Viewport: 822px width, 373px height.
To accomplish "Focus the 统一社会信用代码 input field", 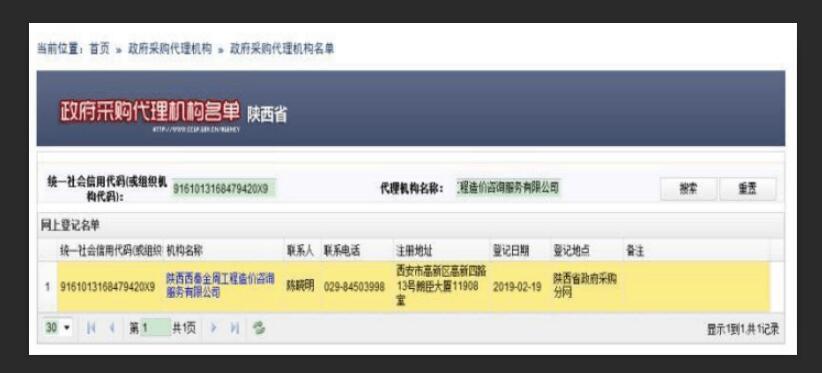I will point(224,189).
